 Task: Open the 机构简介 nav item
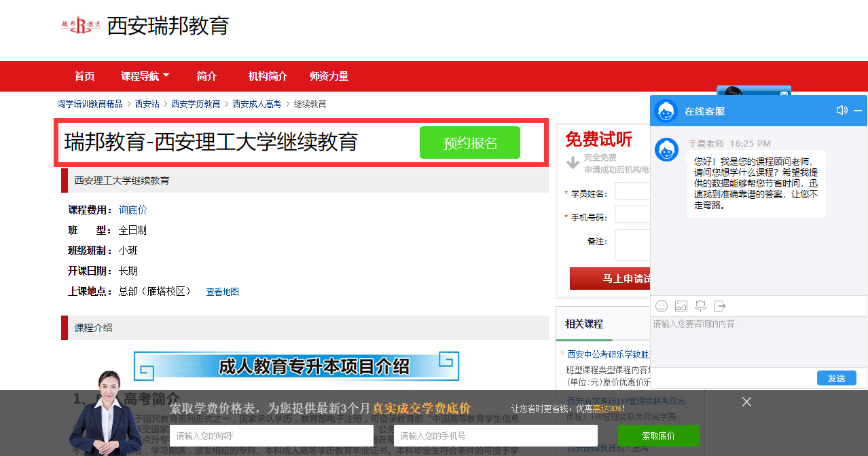tap(268, 76)
